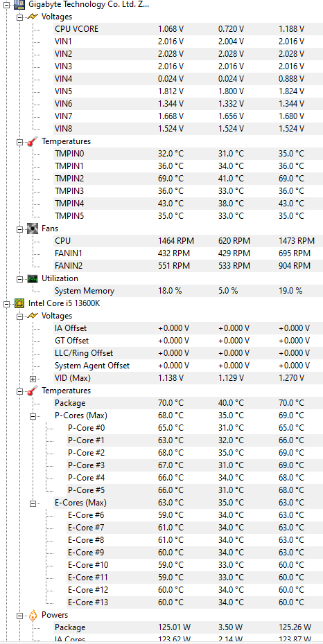Select the E-Core #9 row
323x644 pixels.
pyautogui.click(x=194, y=553)
